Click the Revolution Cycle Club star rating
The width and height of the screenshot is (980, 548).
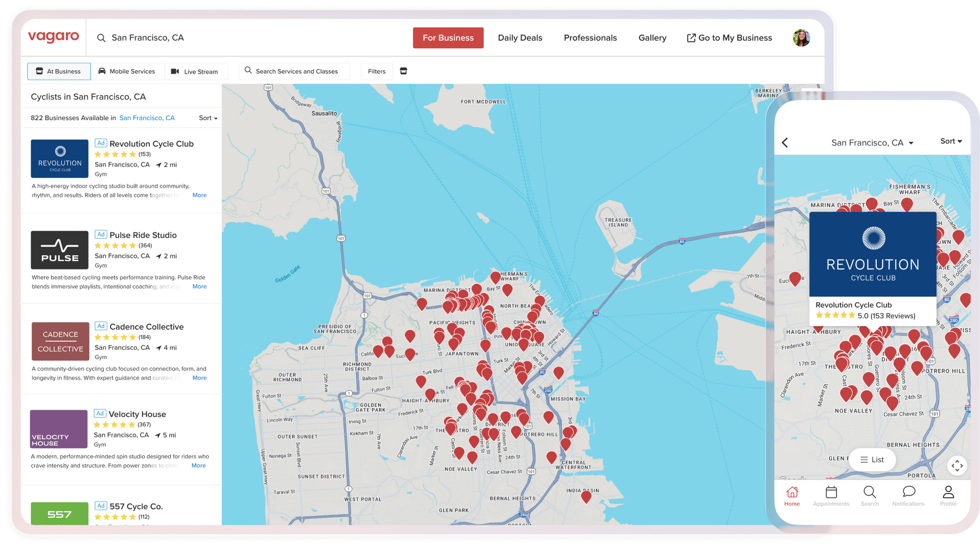click(115, 154)
